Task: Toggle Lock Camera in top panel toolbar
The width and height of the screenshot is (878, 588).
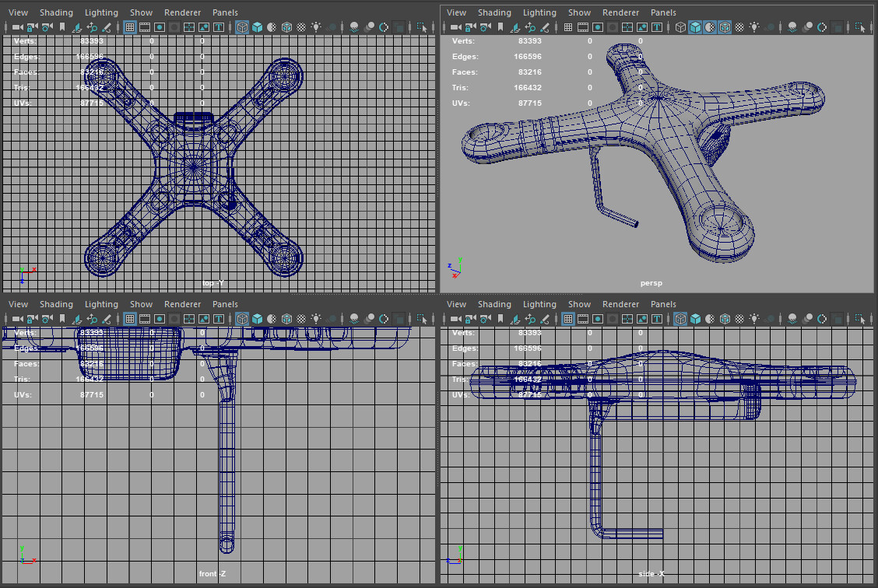Action: point(33,27)
